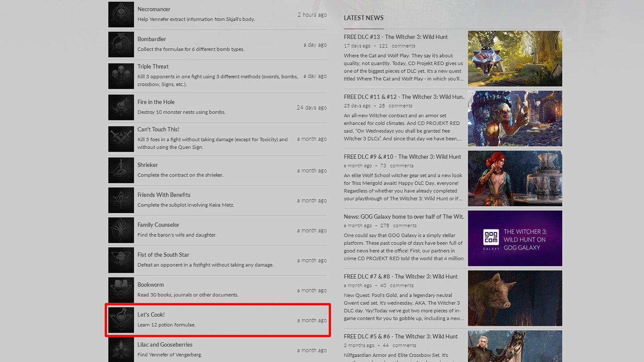This screenshot has height=362, width=644.
Task: Open the Fire in the Hole title
Action: point(156,102)
